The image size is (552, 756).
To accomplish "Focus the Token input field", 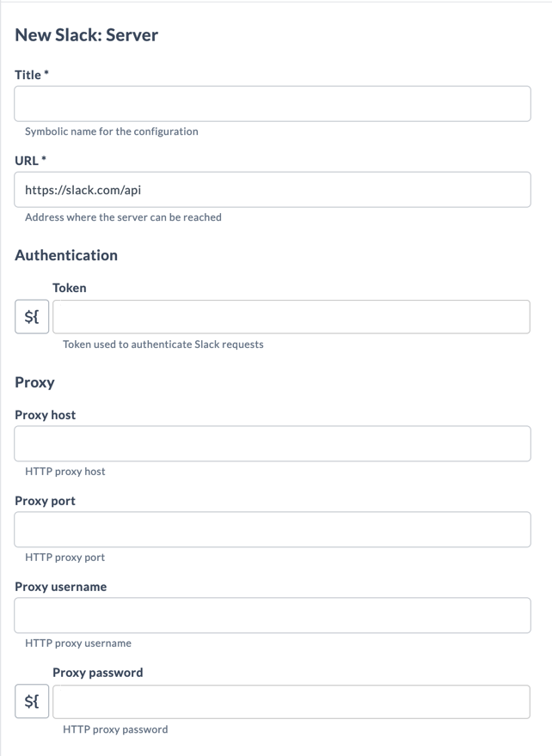I will 291,317.
